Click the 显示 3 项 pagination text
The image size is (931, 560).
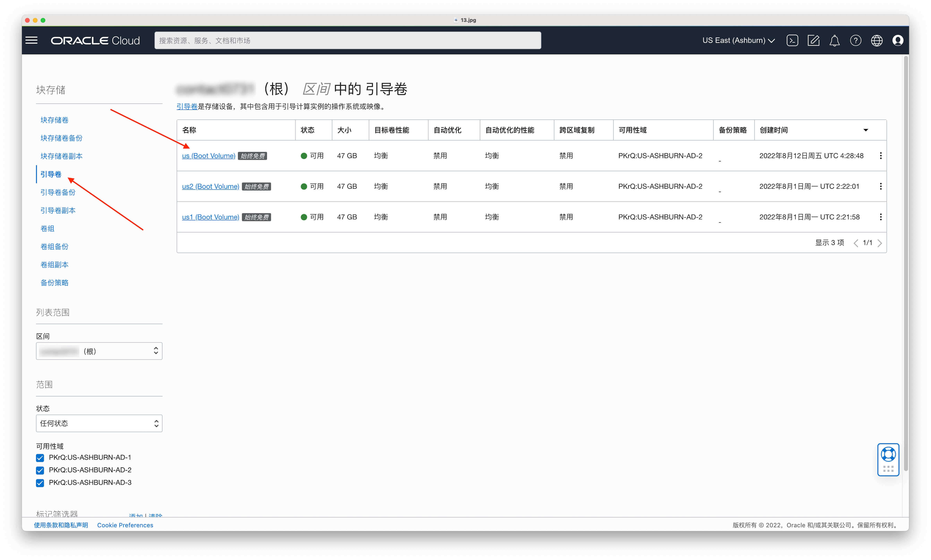pos(829,243)
